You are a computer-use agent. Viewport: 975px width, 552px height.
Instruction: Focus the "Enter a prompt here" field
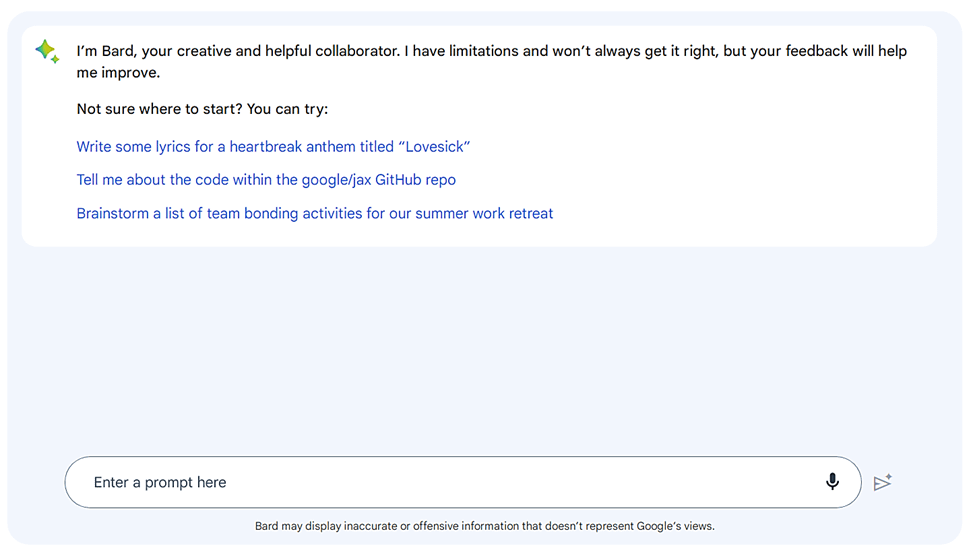tap(440, 482)
